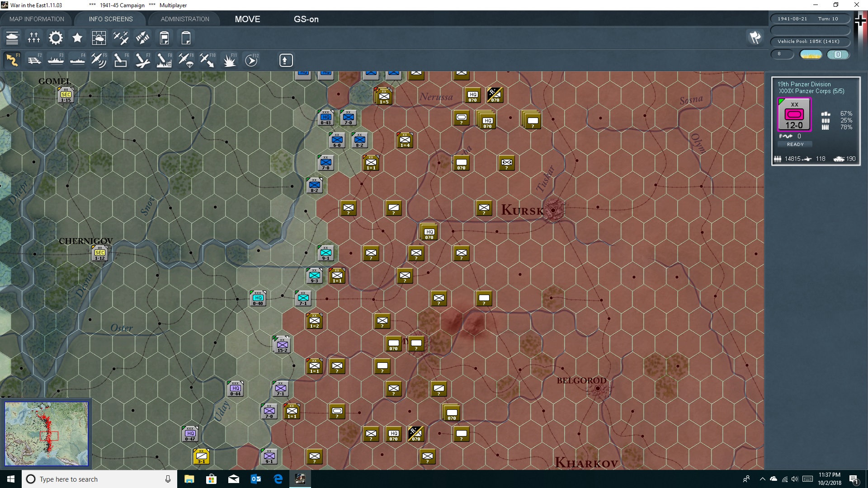
Task: Open the Order of Battle tank list icon
Action: [x=12, y=38]
